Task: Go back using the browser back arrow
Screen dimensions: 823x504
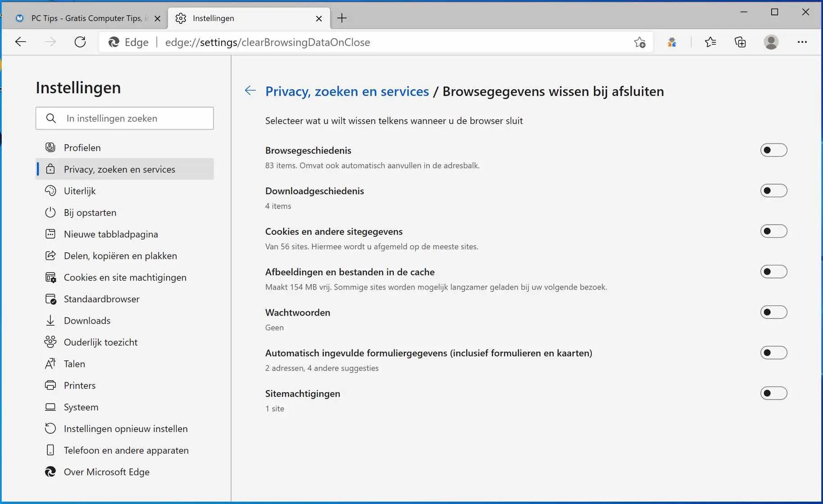Action: [x=21, y=42]
